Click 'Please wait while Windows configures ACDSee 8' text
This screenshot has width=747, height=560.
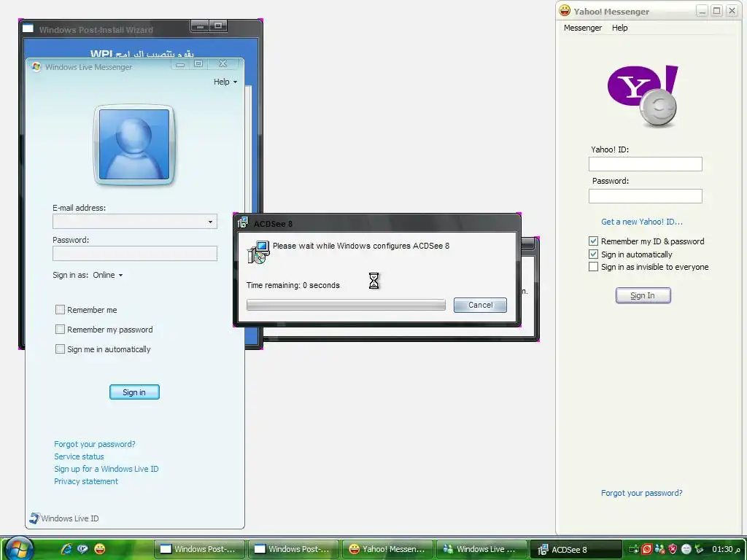click(x=361, y=246)
